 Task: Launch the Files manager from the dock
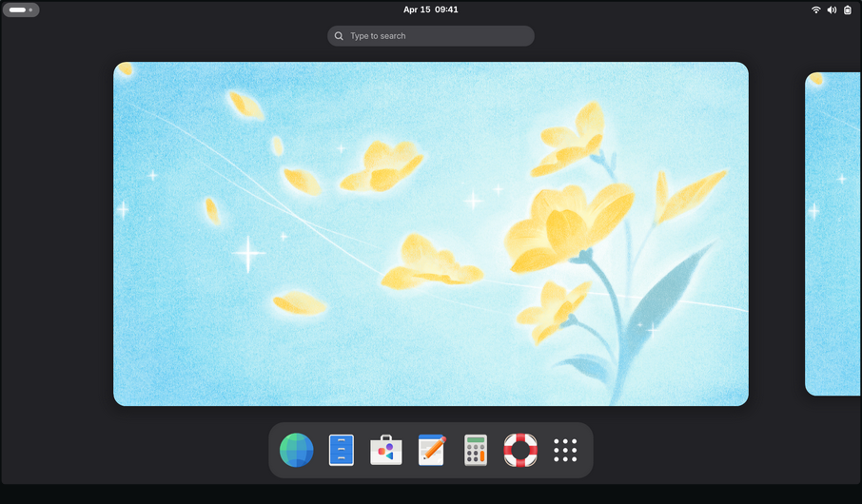(342, 450)
